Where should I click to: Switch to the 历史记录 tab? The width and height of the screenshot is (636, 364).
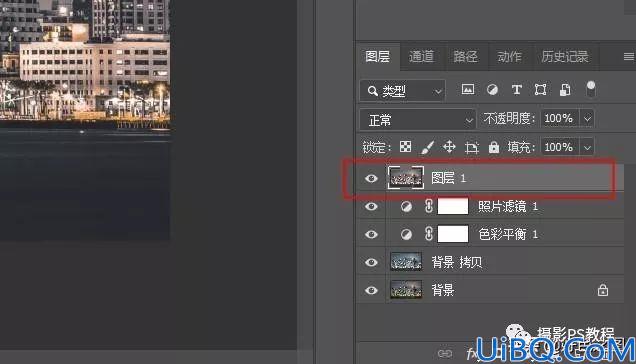pyautogui.click(x=565, y=56)
